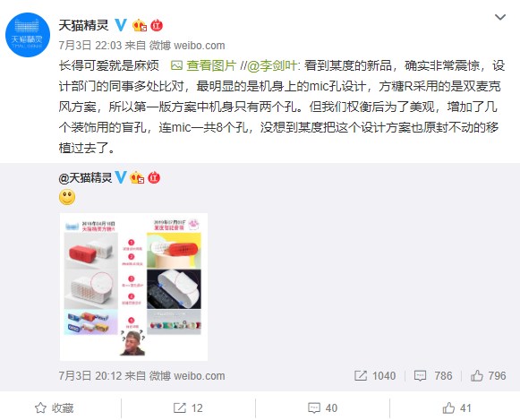Click the red badge icon by the author name
520x420 pixels.
click(x=157, y=25)
